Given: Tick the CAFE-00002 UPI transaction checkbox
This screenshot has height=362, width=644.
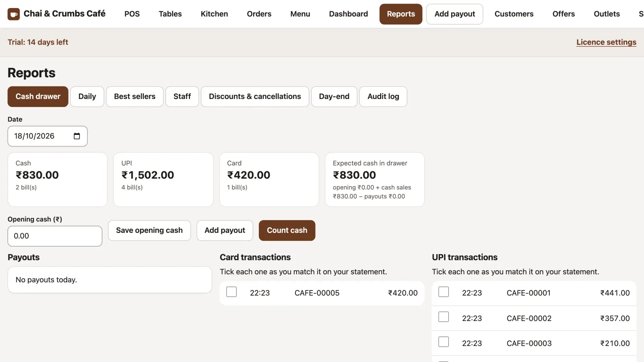Looking at the screenshot, I should 444,317.
